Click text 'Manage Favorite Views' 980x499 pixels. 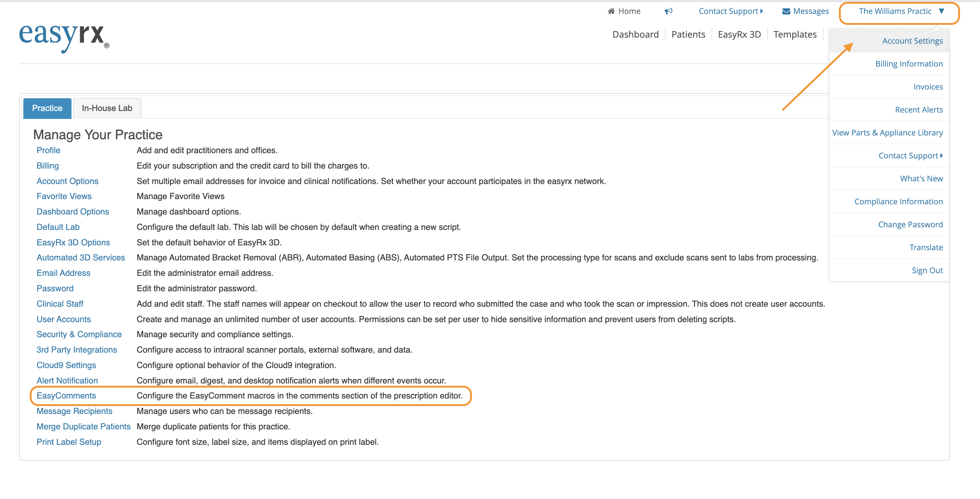point(180,196)
